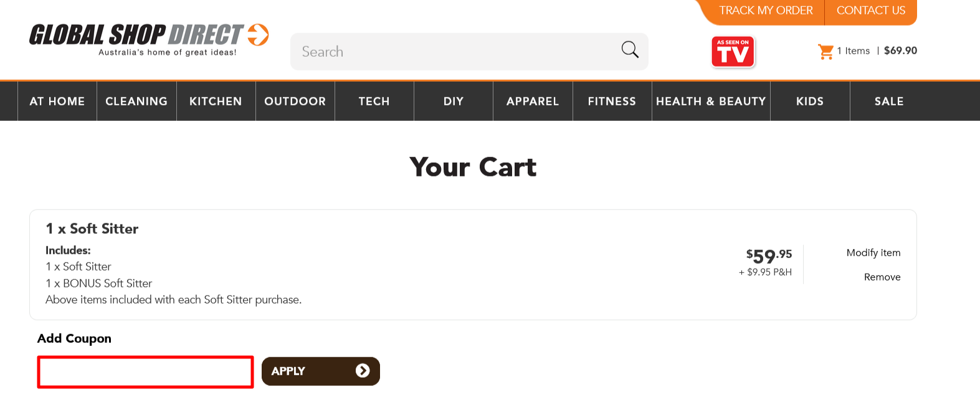Open the CLEANING category
The width and height of the screenshot is (980, 407).
coord(136,101)
